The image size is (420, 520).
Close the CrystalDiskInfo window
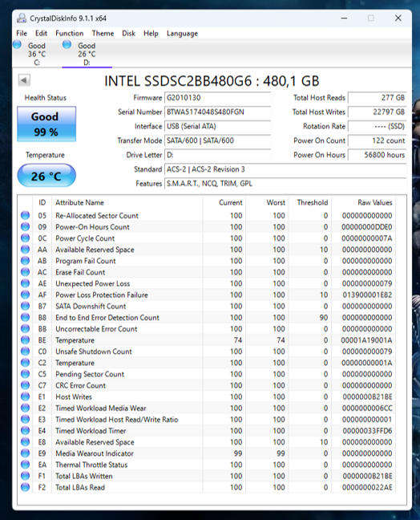(x=398, y=18)
